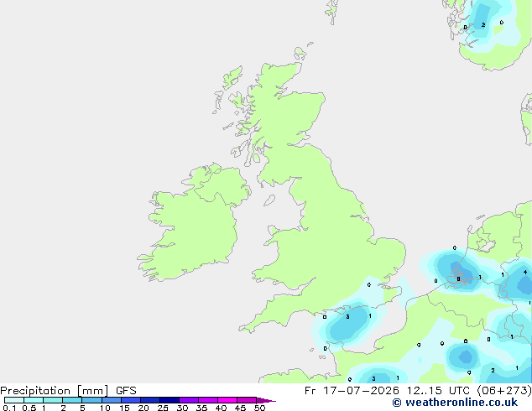Click the '2' value over southern Norway

(x=483, y=25)
